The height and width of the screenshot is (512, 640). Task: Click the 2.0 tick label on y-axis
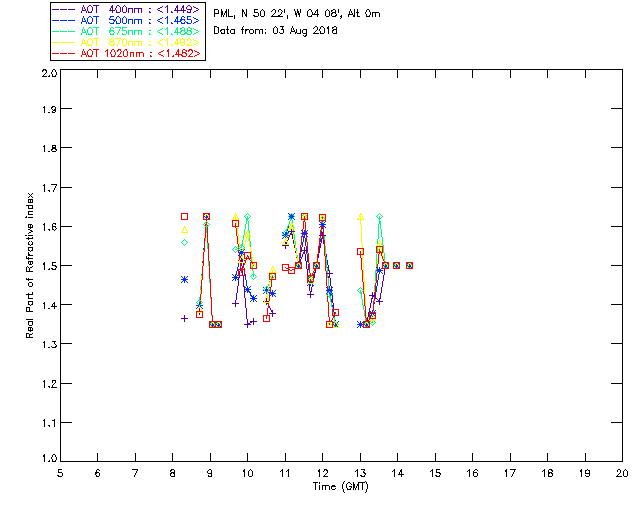[x=47, y=74]
